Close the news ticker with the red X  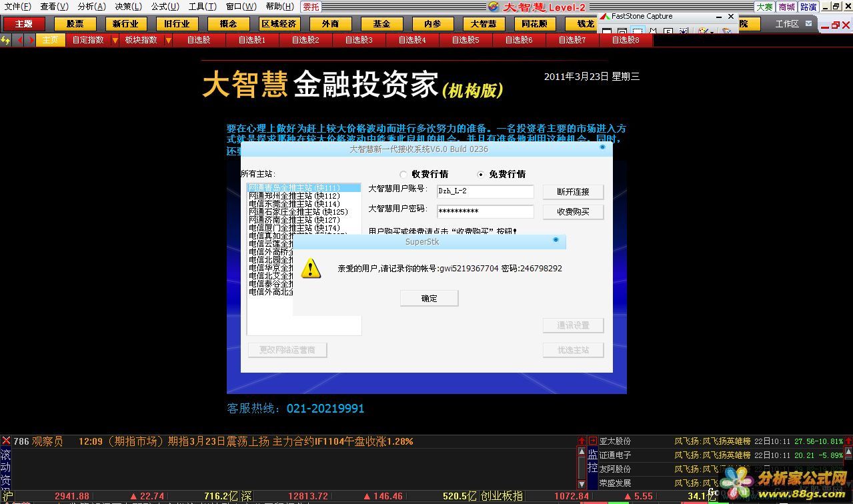[x=6, y=441]
